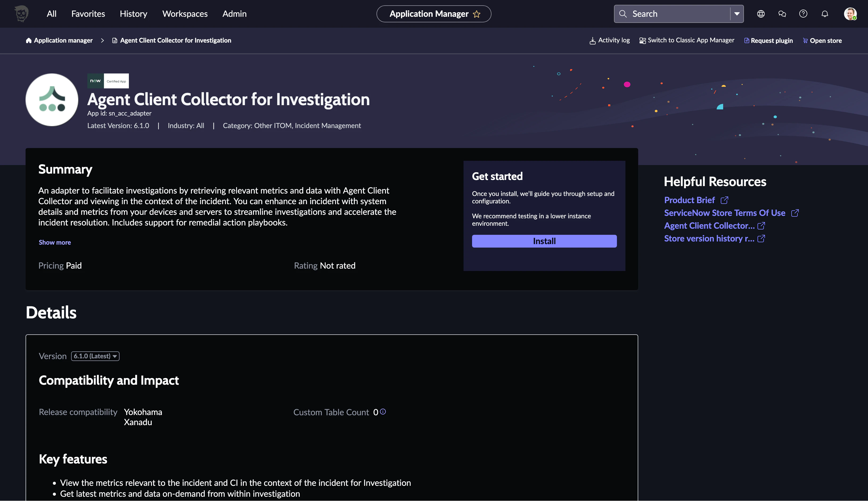The image size is (868, 501).
Task: Click the Industry: All text
Action: (186, 126)
